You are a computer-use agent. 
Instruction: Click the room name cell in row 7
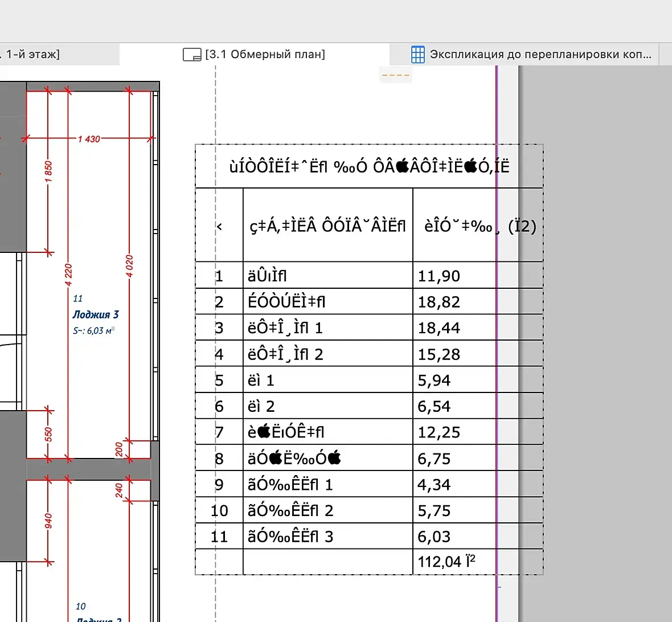pos(328,432)
